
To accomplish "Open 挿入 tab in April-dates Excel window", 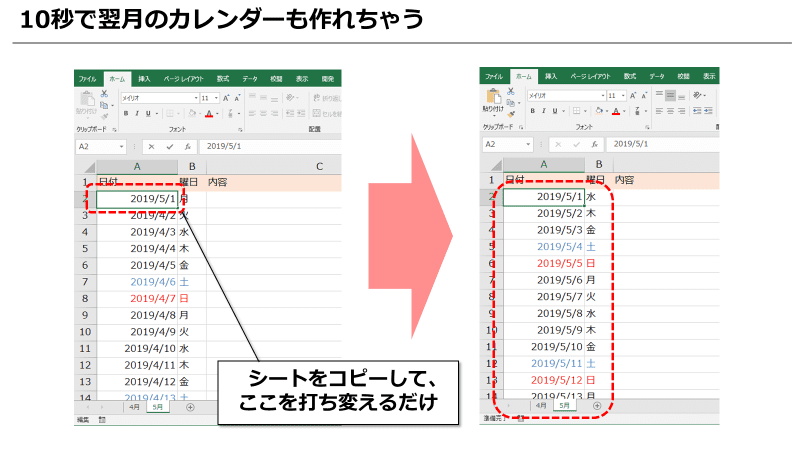I will pyautogui.click(x=144, y=79).
